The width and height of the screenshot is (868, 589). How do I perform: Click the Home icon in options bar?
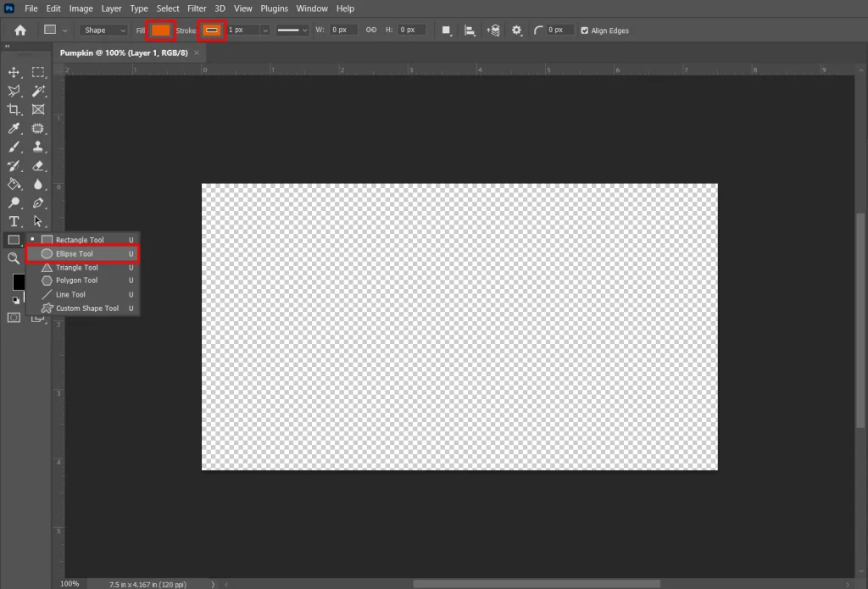[x=20, y=31]
